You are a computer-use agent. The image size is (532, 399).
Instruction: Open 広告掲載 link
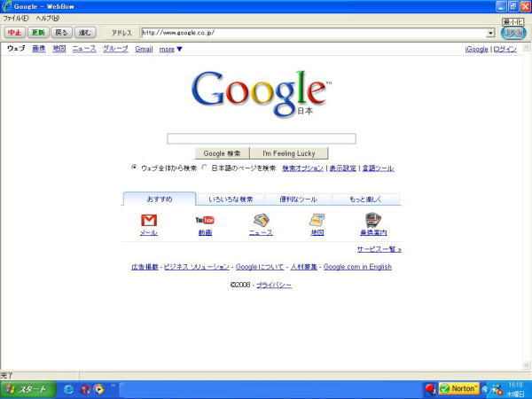[145, 267]
